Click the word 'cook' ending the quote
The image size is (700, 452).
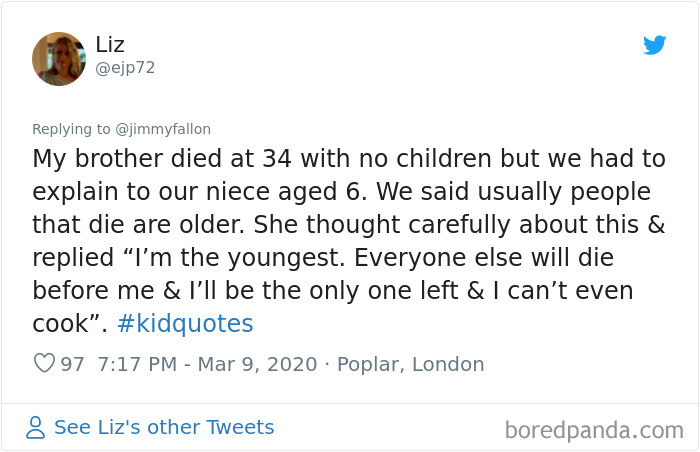point(58,324)
